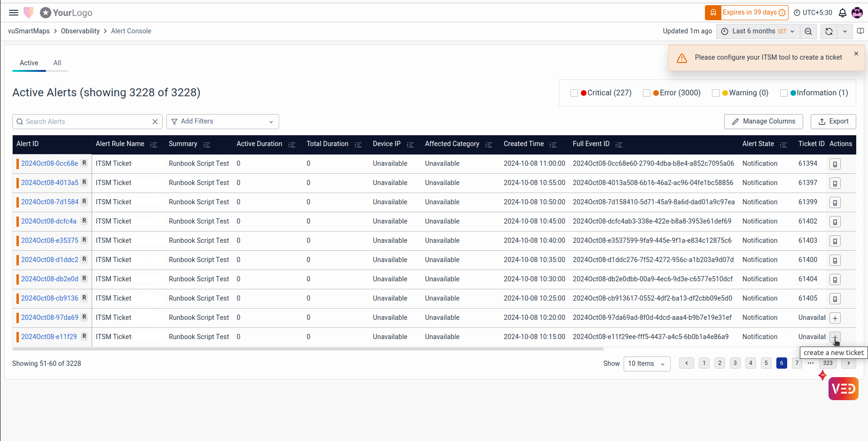The height and width of the screenshot is (441, 868).
Task: Click the zoom out magnifier icon
Action: point(808,31)
